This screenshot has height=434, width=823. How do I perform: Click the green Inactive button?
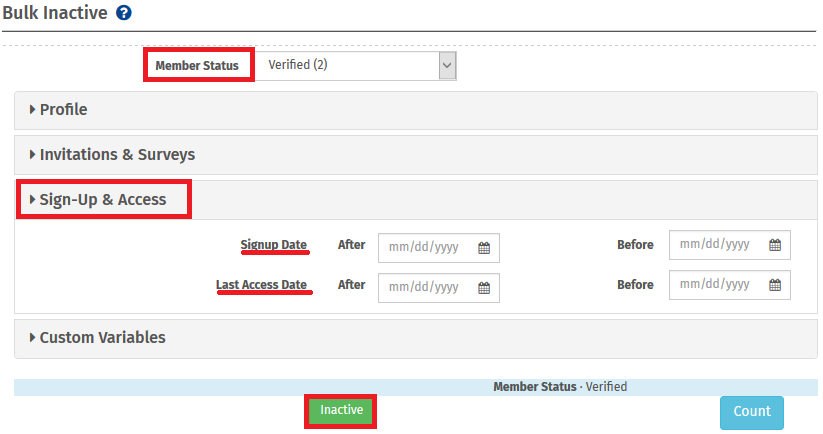coord(341,410)
